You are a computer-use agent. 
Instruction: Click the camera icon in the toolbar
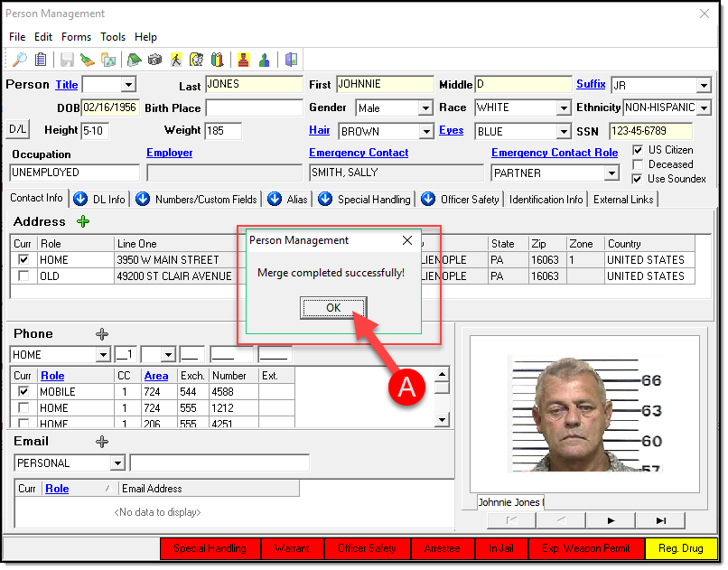(154, 60)
